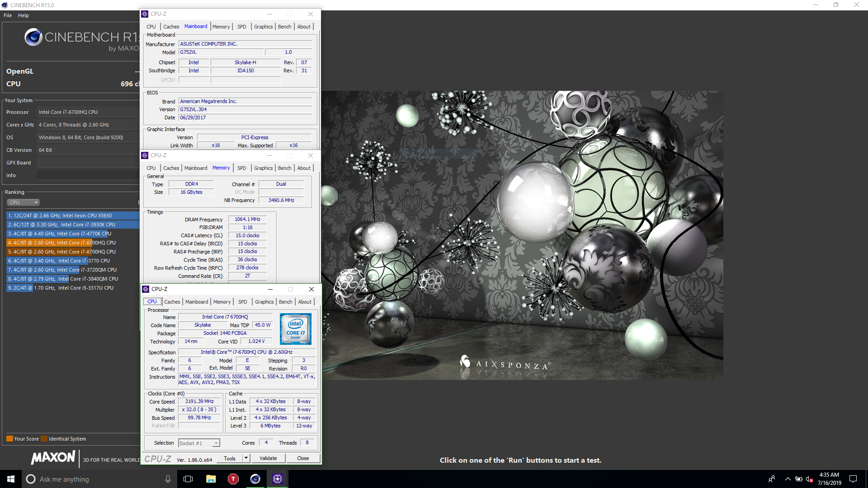Click the Your Score orange legend swatch
868x488 pixels.
(x=9, y=439)
